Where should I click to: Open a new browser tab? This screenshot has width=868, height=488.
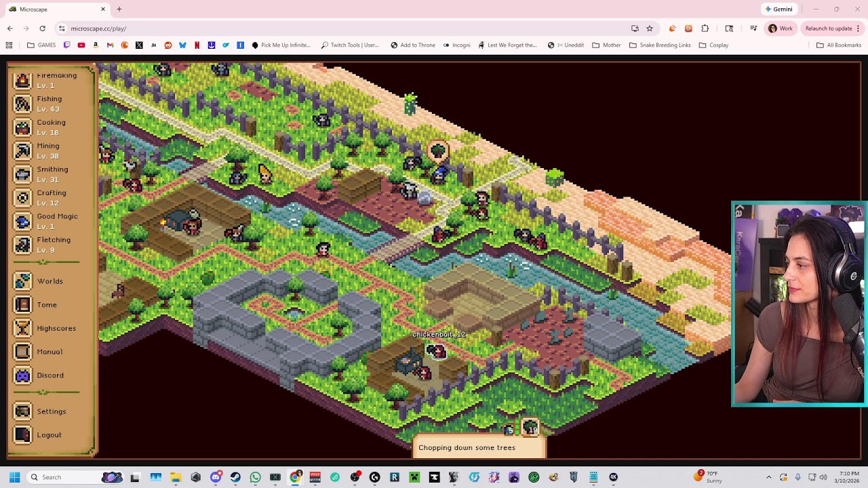pyautogui.click(x=119, y=9)
